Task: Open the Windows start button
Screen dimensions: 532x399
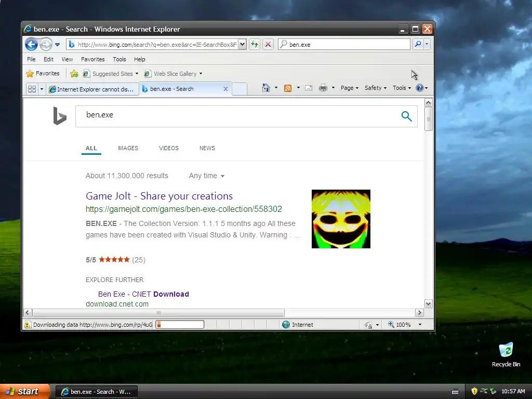Action: [25, 392]
